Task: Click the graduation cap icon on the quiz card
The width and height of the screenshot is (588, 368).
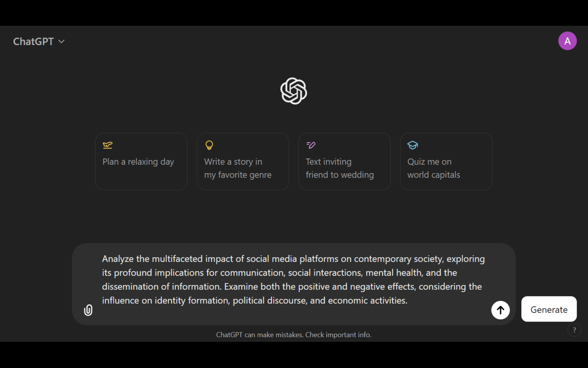Action: point(413,145)
